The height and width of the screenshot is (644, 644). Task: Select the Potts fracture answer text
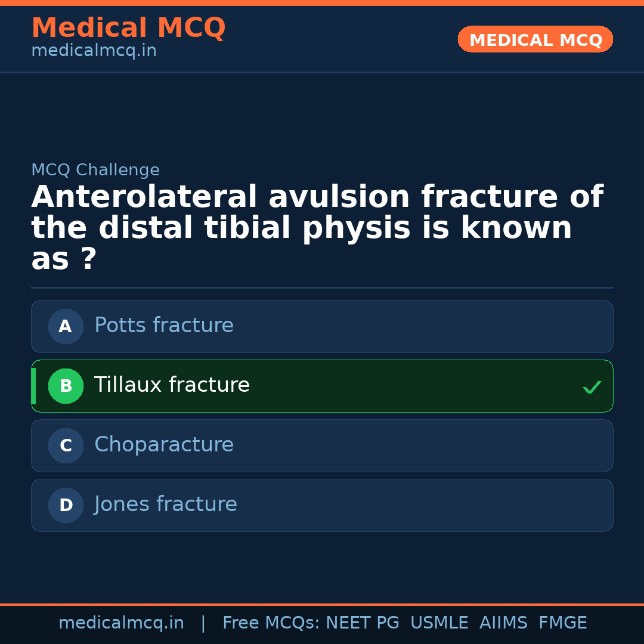[164, 326]
